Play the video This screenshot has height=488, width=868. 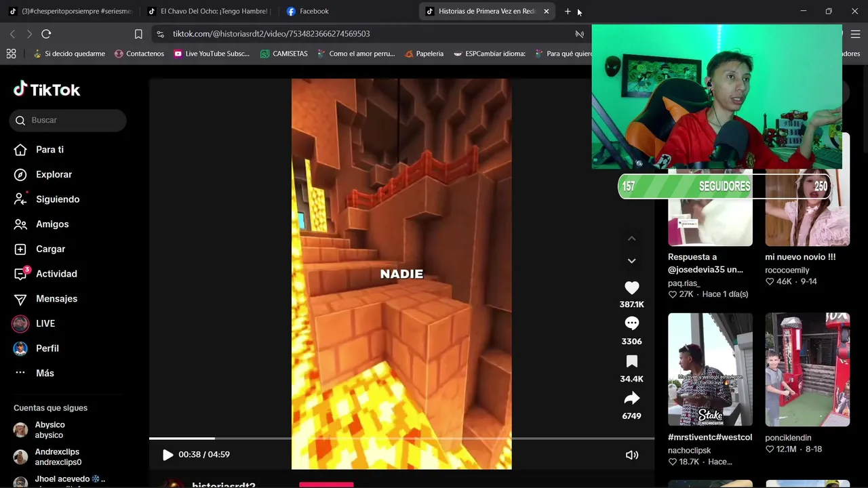click(167, 455)
